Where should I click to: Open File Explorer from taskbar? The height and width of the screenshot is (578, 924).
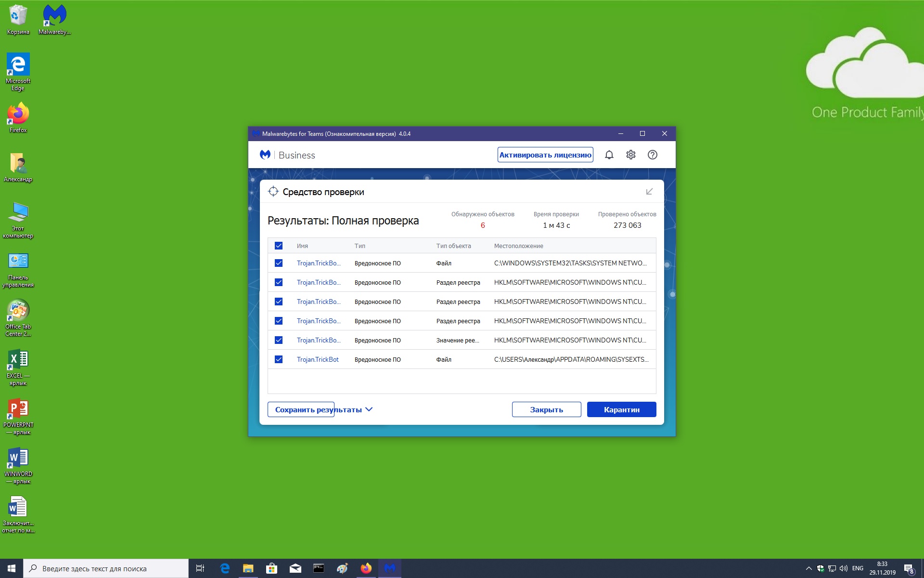(x=248, y=568)
